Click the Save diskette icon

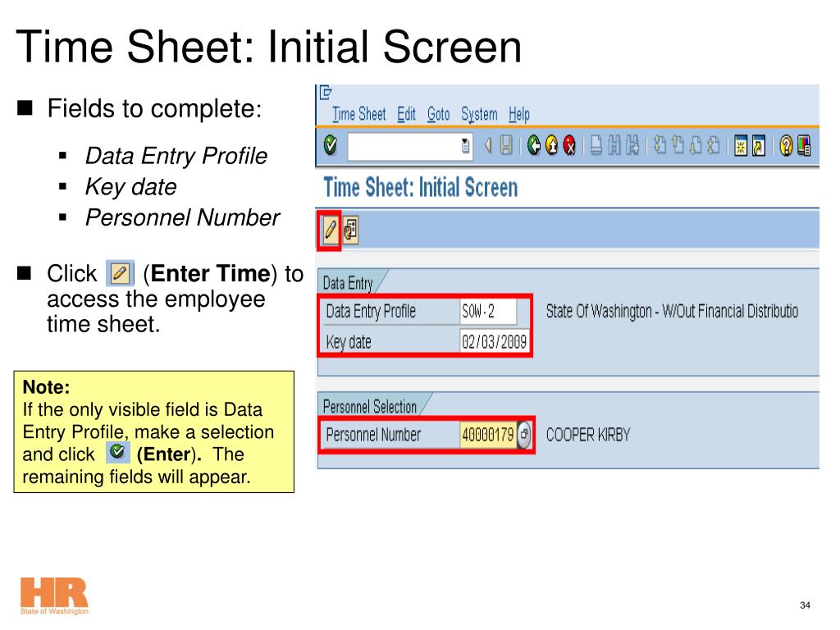click(x=505, y=146)
